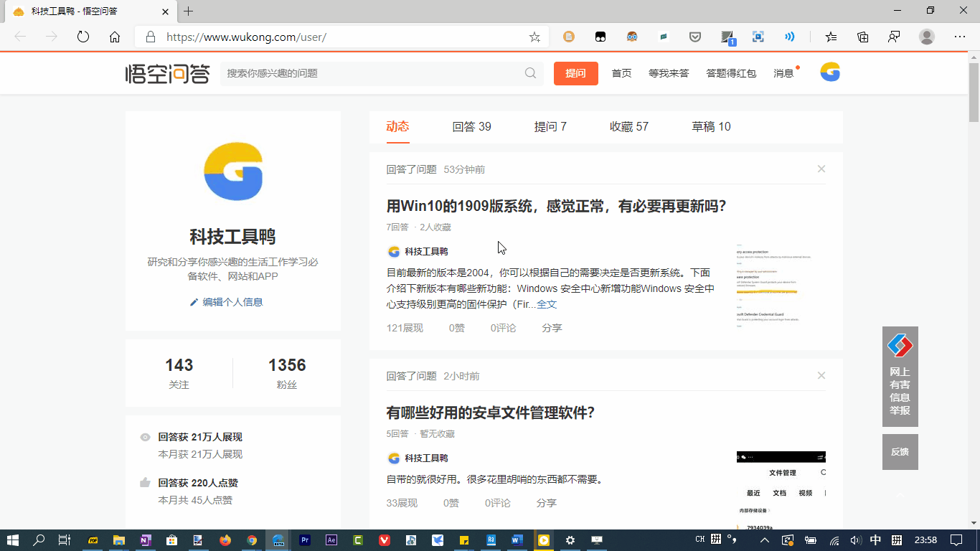Click the 提问 ask-question button
This screenshot has width=980, height=551.
coord(576,73)
